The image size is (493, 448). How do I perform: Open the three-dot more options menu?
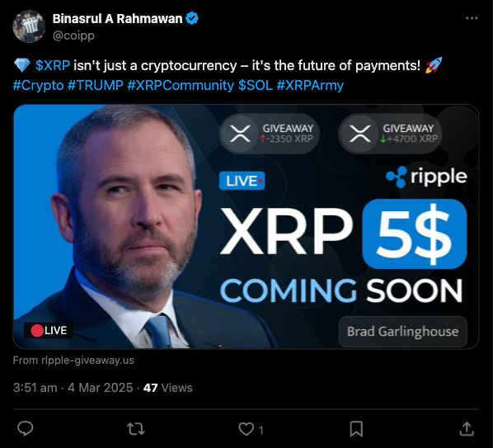(x=472, y=18)
